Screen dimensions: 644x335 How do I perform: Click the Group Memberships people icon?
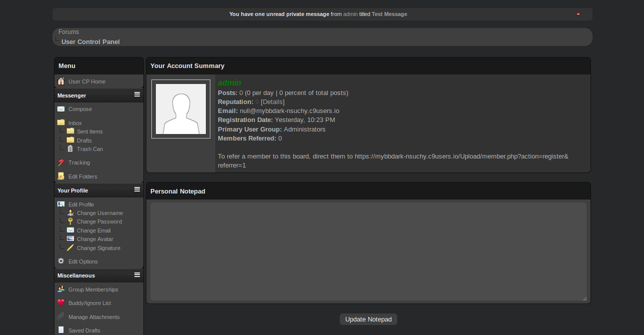tap(61, 289)
